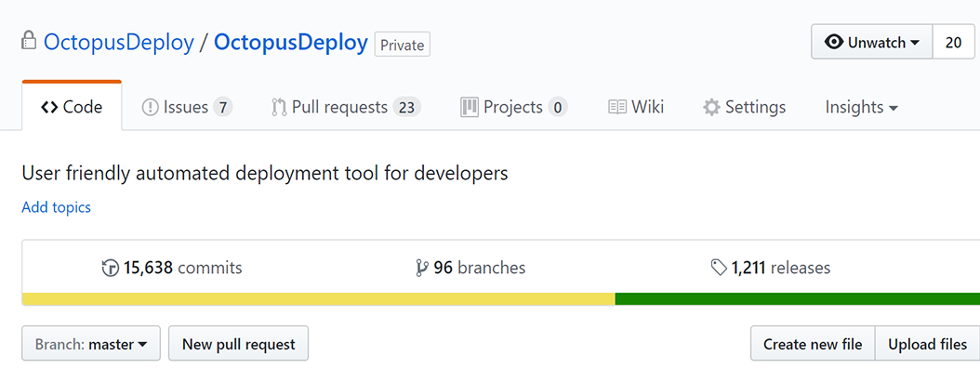The image size is (980, 368).
Task: Click the yellow language bar segment
Action: [x=319, y=298]
